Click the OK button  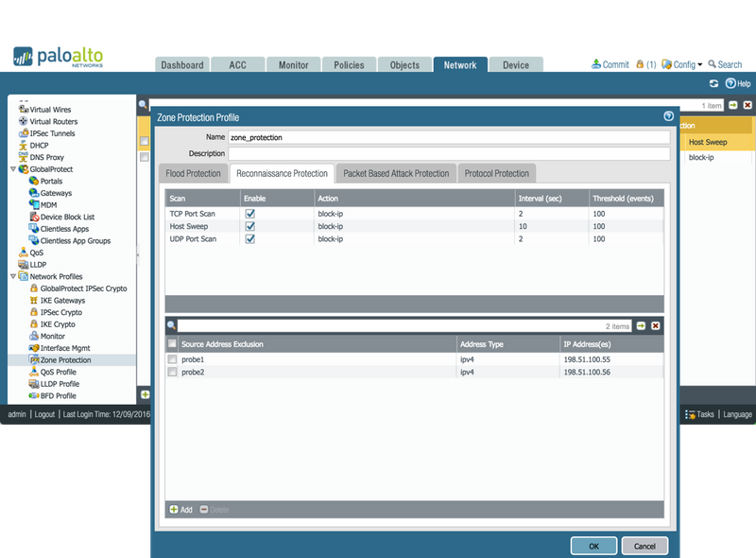(x=593, y=546)
